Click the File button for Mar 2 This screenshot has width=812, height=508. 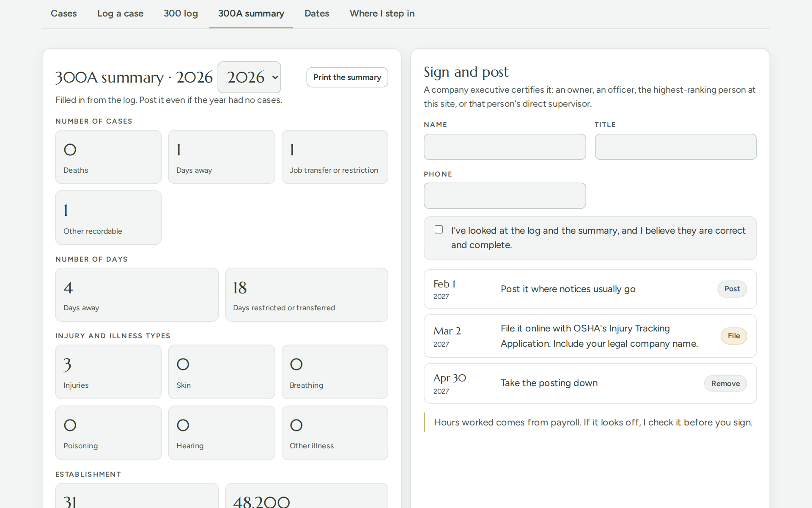pyautogui.click(x=734, y=336)
